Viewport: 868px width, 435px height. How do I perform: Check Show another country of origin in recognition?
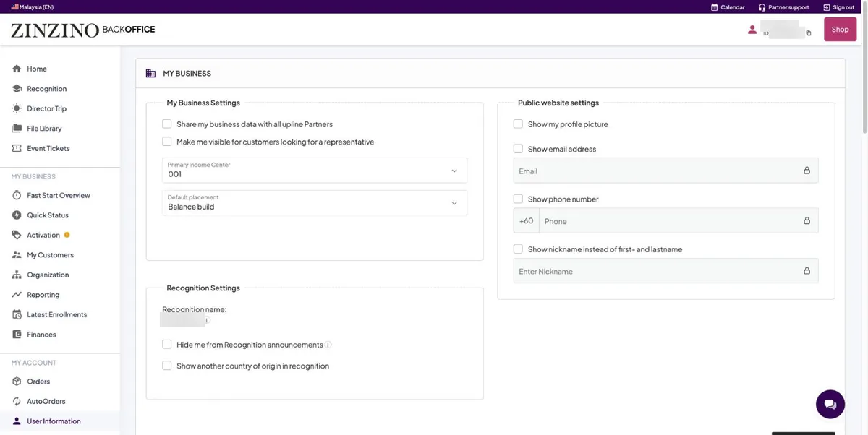tap(167, 366)
